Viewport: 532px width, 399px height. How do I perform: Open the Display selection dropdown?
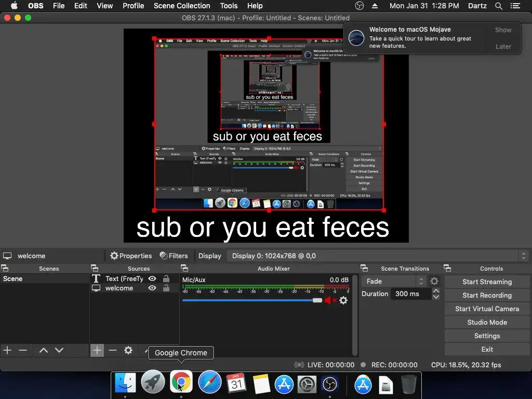pyautogui.click(x=378, y=256)
